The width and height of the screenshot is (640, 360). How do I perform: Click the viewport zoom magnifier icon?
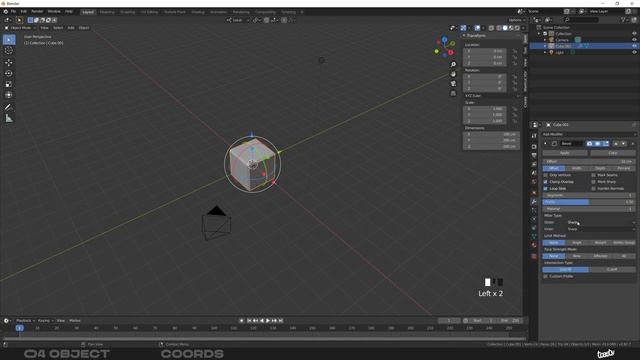click(453, 64)
